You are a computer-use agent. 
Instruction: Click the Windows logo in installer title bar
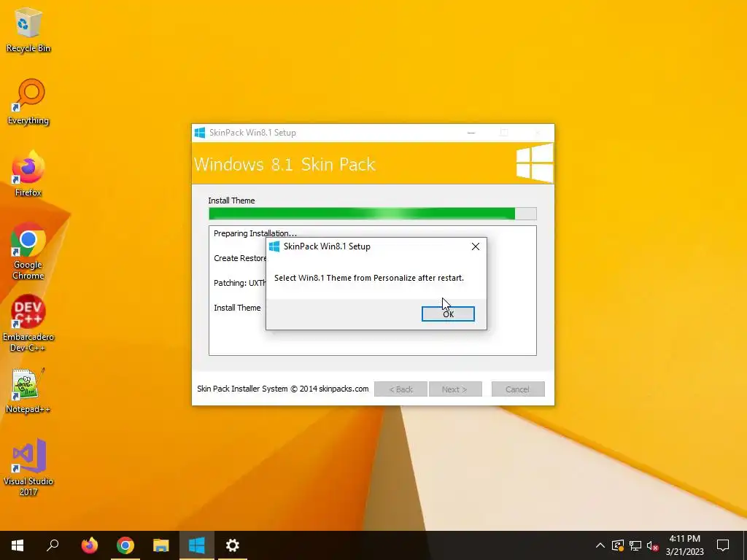[200, 133]
